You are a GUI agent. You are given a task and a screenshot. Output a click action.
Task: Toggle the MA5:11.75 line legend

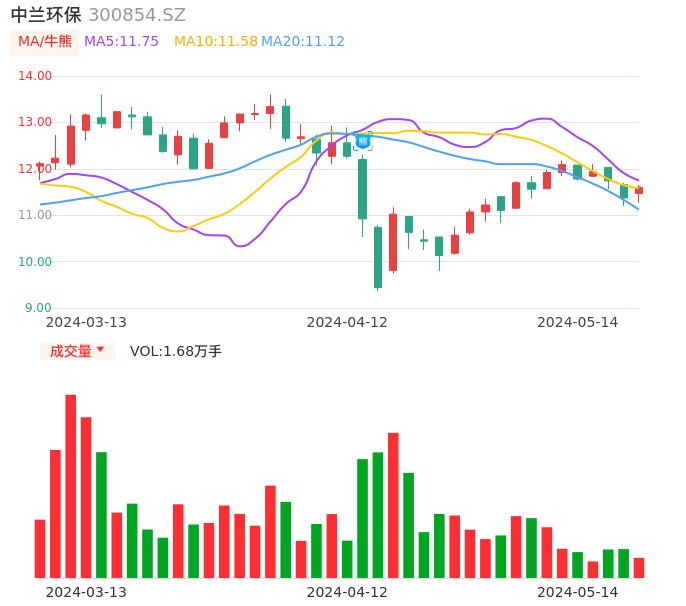(121, 42)
